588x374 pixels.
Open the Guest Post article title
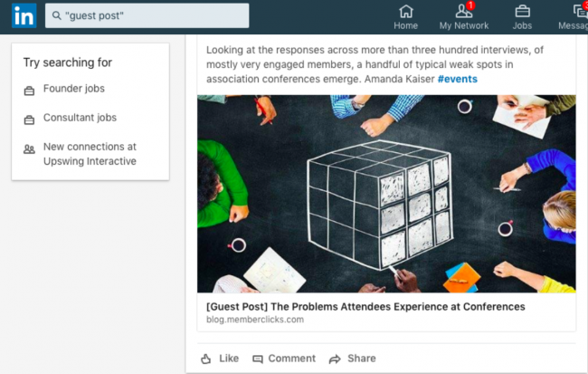click(x=365, y=307)
